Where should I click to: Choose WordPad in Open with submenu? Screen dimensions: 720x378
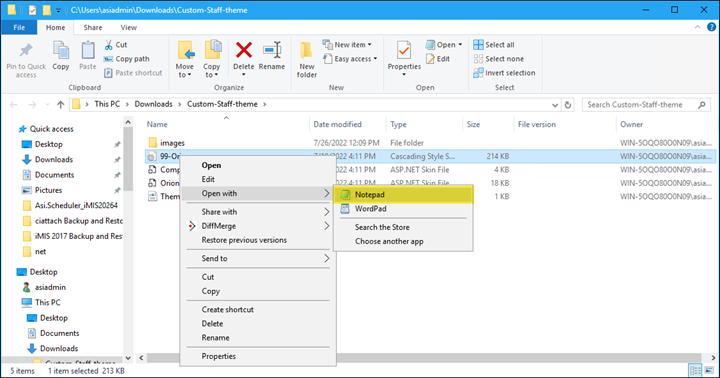404,209
